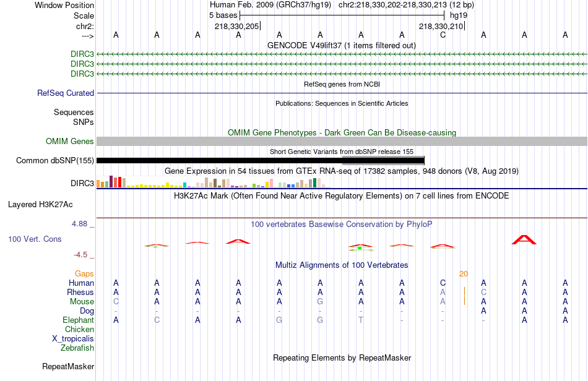Click the 'chr2:' label beside the position ruler
Image resolution: width=588 pixels, height=381 pixels.
click(x=85, y=26)
